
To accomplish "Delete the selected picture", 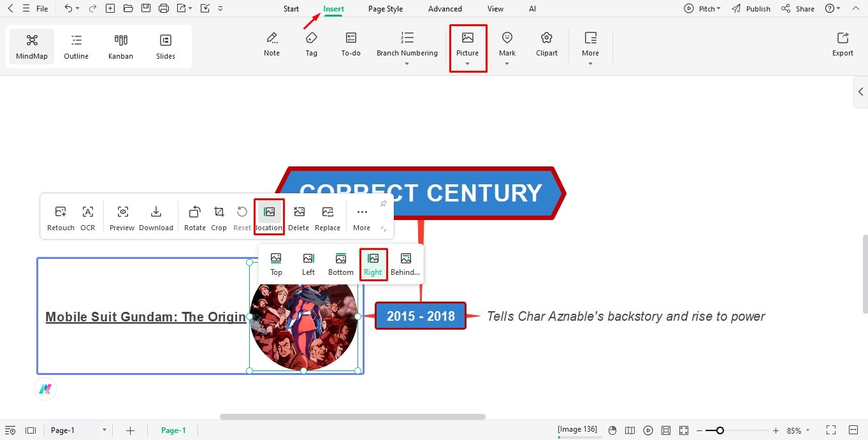I will pos(299,219).
